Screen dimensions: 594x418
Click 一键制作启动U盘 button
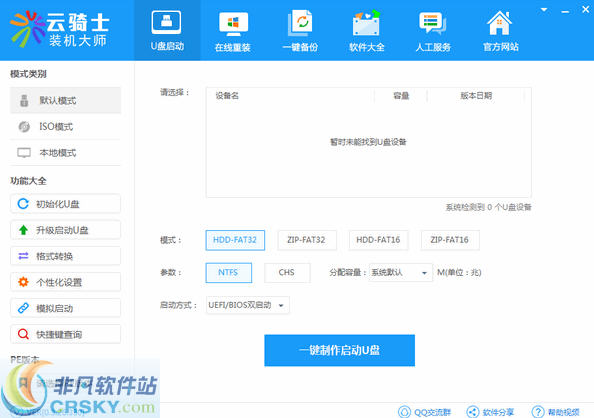click(339, 350)
